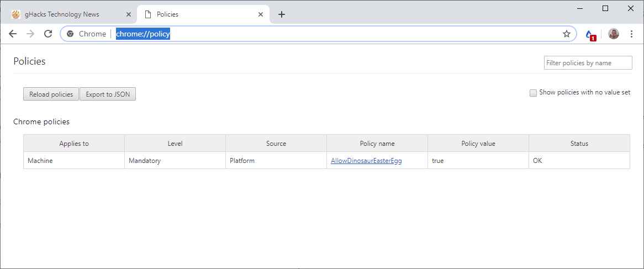Reload the page with the refresh icon

click(x=48, y=34)
